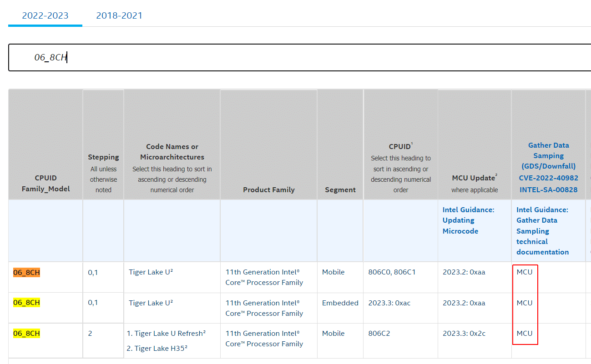Click Tiger Lake U Refresh code name
591x364 pixels.
[170, 333]
